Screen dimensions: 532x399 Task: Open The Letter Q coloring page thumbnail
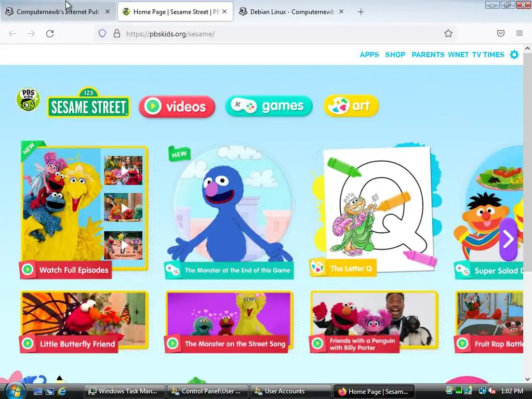point(378,208)
